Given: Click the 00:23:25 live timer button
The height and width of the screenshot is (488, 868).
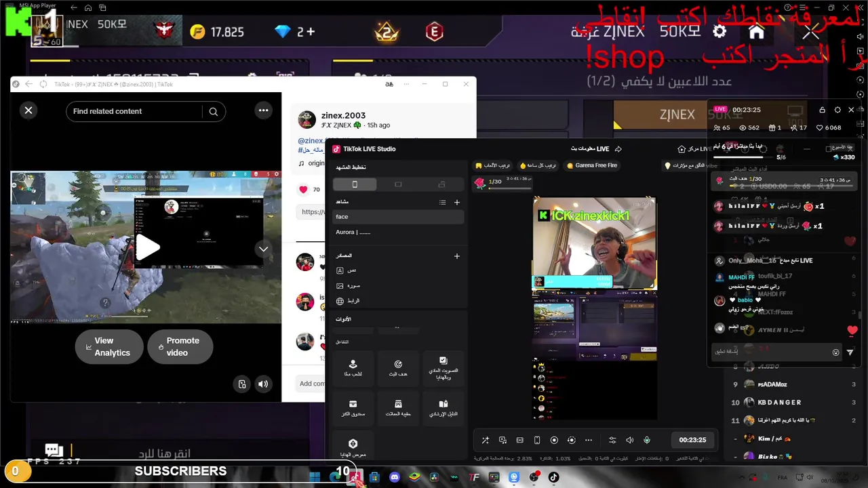Looking at the screenshot, I should [x=692, y=440].
